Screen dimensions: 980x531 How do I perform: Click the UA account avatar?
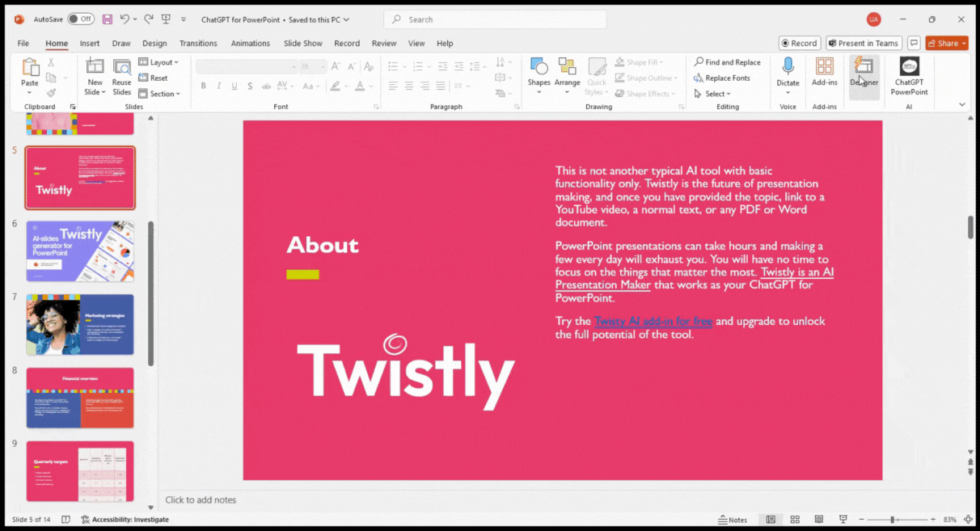point(873,19)
